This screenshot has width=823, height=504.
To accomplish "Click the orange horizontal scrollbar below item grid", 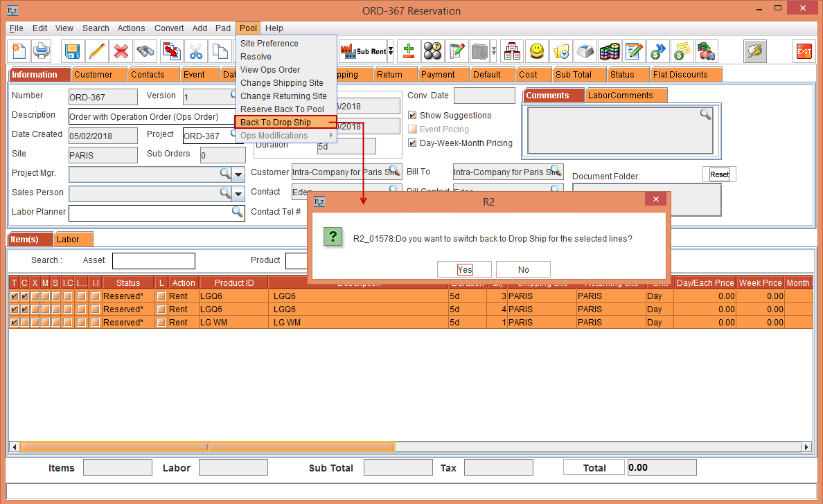I will coord(208,447).
